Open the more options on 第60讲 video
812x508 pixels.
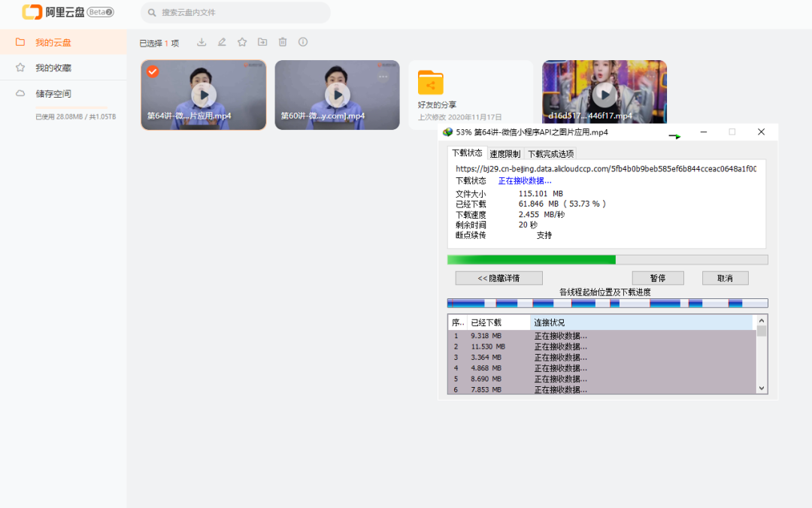(x=383, y=77)
